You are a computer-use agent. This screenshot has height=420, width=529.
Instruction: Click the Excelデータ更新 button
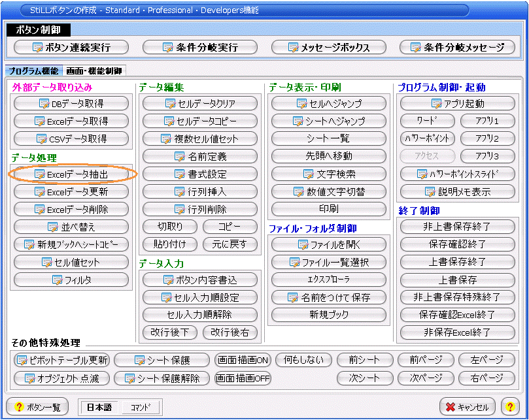71,192
